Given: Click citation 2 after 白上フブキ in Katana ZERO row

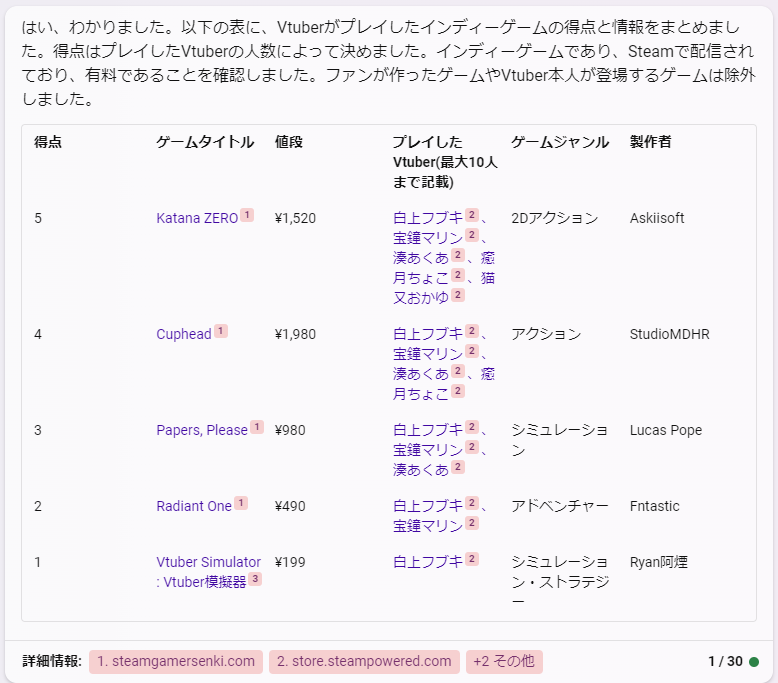Looking at the screenshot, I should [x=472, y=215].
